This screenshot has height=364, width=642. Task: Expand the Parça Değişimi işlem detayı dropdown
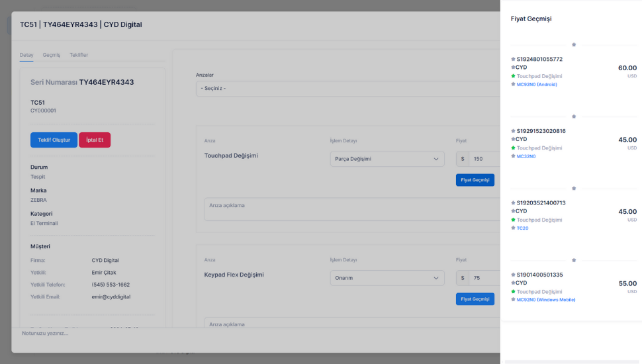click(388, 159)
